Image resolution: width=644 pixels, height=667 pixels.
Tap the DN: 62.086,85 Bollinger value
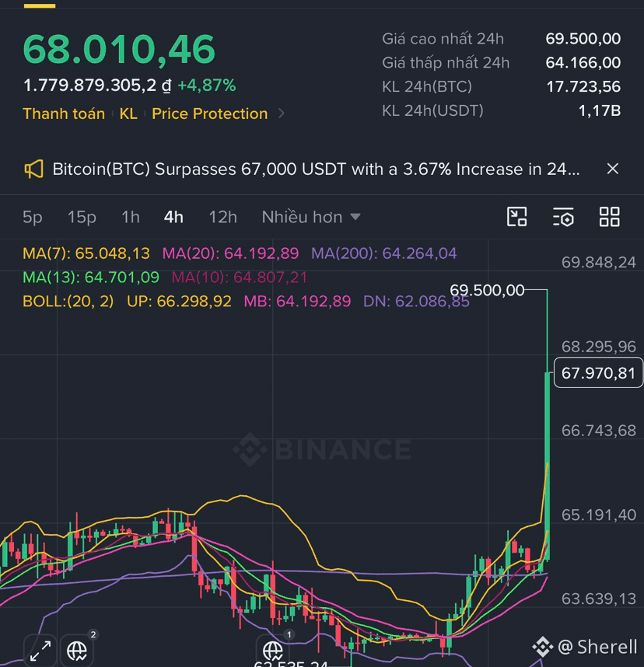point(416,301)
